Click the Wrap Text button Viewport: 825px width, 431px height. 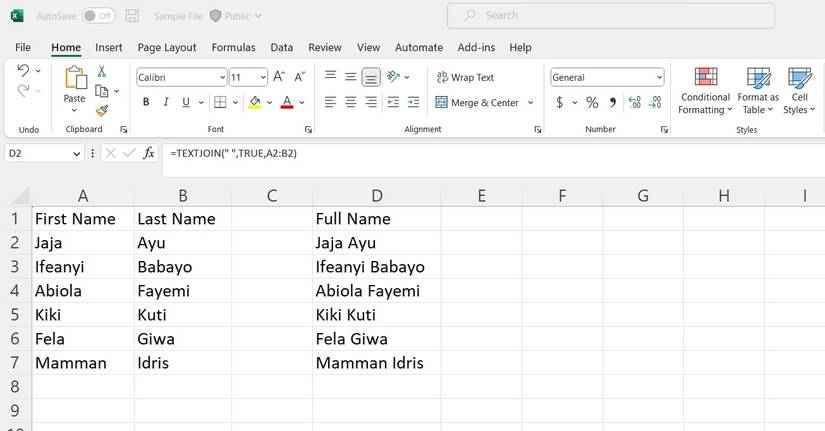click(465, 77)
